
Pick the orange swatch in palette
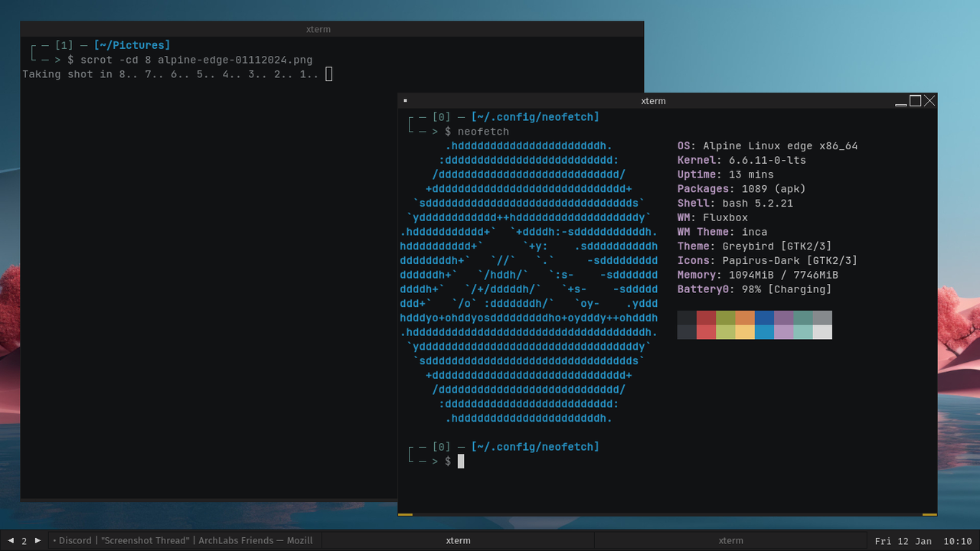[745, 318]
